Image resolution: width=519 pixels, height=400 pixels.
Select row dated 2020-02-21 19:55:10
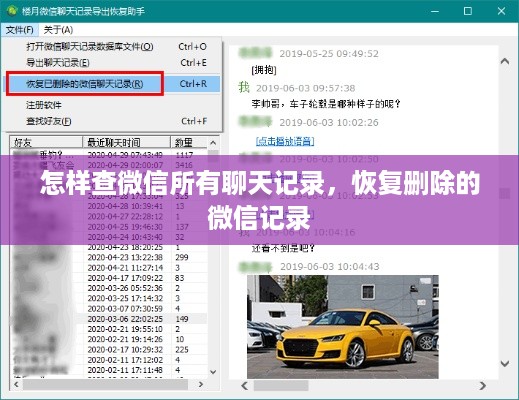[x=109, y=329]
